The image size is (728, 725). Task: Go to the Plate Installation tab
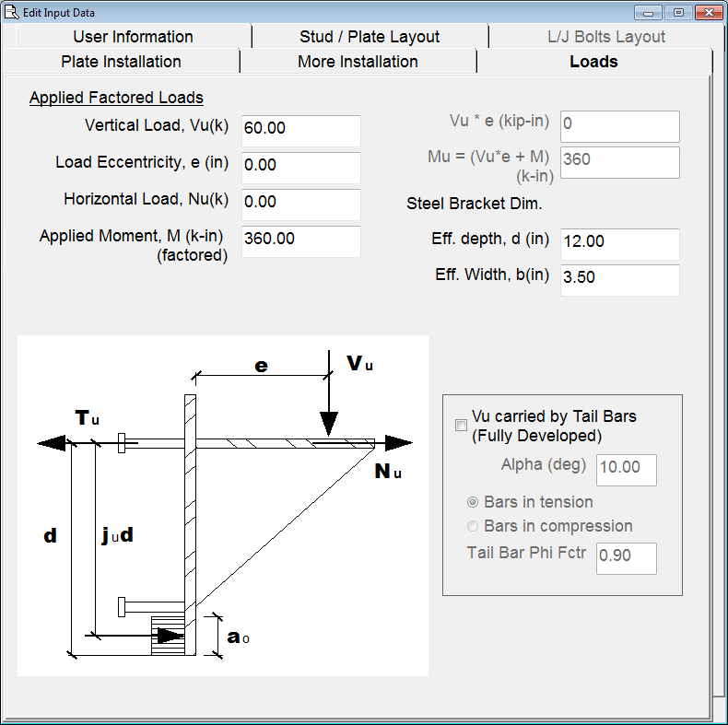click(x=121, y=62)
